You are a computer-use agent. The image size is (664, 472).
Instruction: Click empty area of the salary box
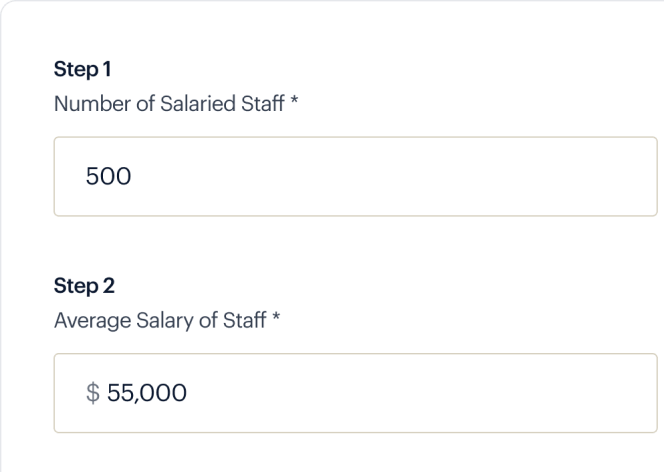pos(421,393)
